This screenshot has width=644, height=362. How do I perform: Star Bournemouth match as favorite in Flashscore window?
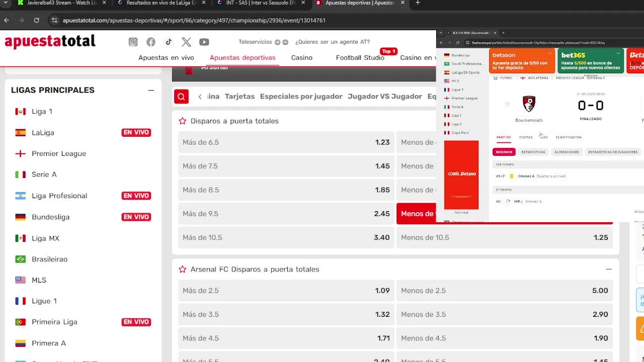click(x=507, y=104)
